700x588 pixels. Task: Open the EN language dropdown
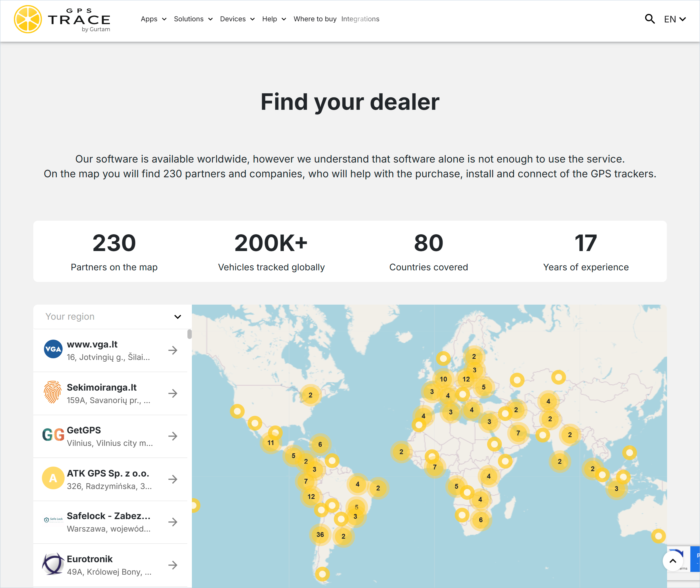(675, 19)
